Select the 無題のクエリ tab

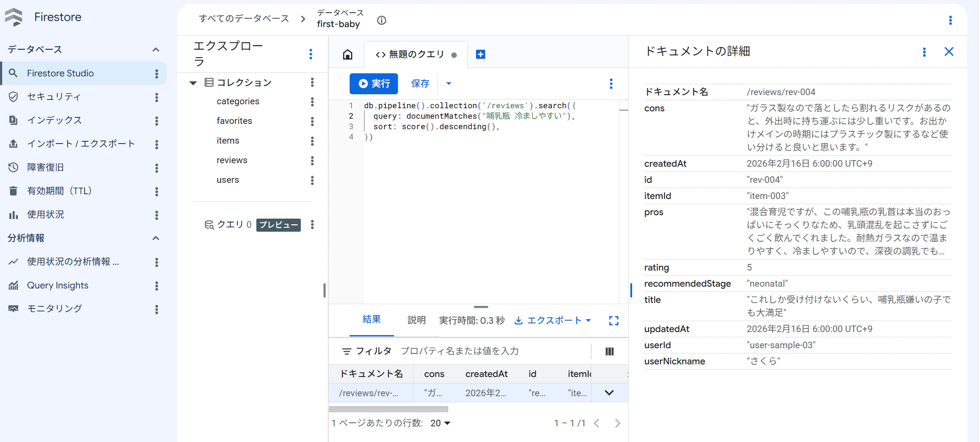416,55
